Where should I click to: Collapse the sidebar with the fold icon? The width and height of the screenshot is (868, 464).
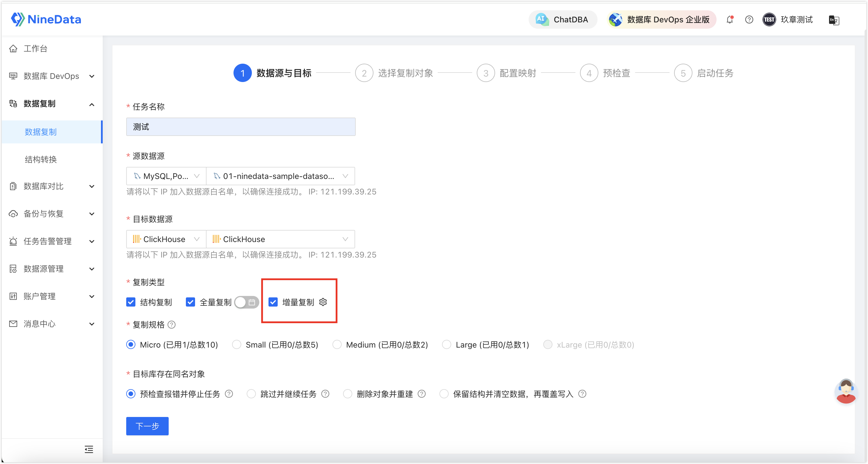[x=89, y=449]
